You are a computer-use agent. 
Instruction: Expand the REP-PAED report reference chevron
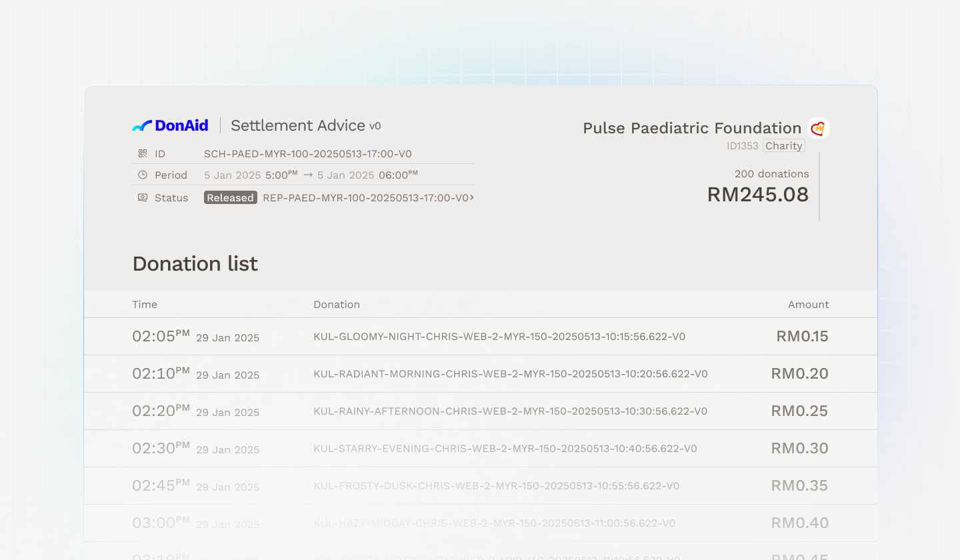[x=472, y=197]
